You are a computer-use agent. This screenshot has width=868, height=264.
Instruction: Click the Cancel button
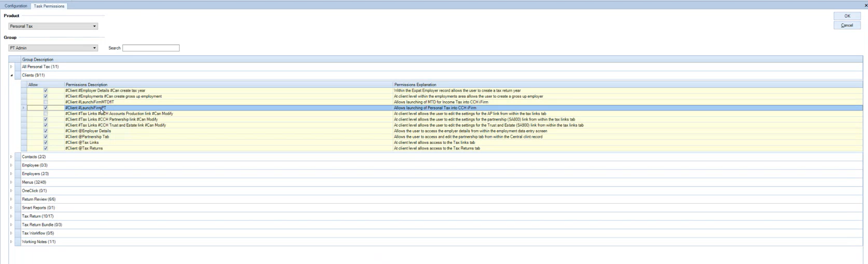[847, 25]
